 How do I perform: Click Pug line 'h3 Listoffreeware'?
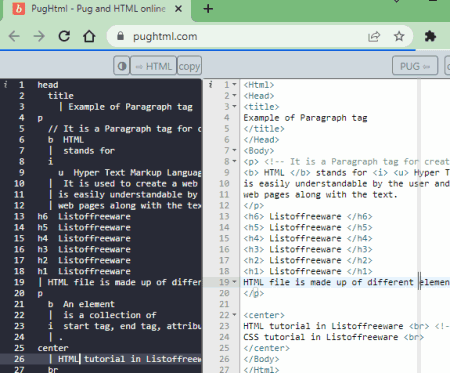[x=84, y=249]
